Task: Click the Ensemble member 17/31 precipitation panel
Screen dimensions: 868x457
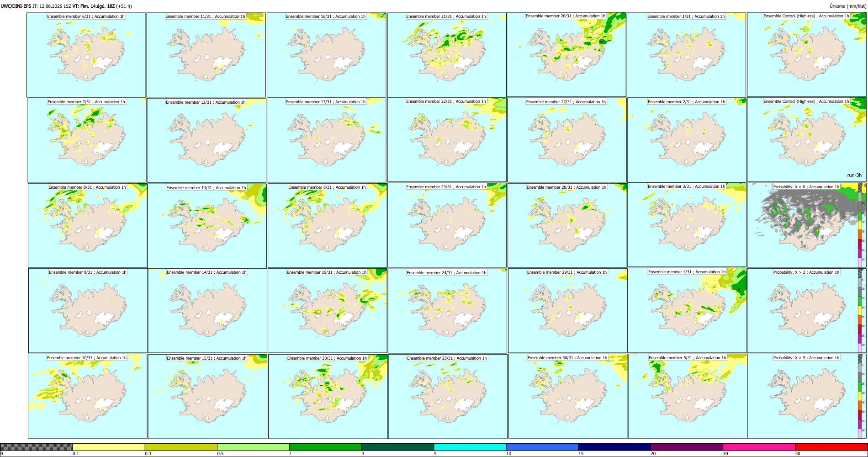Action: (x=327, y=140)
